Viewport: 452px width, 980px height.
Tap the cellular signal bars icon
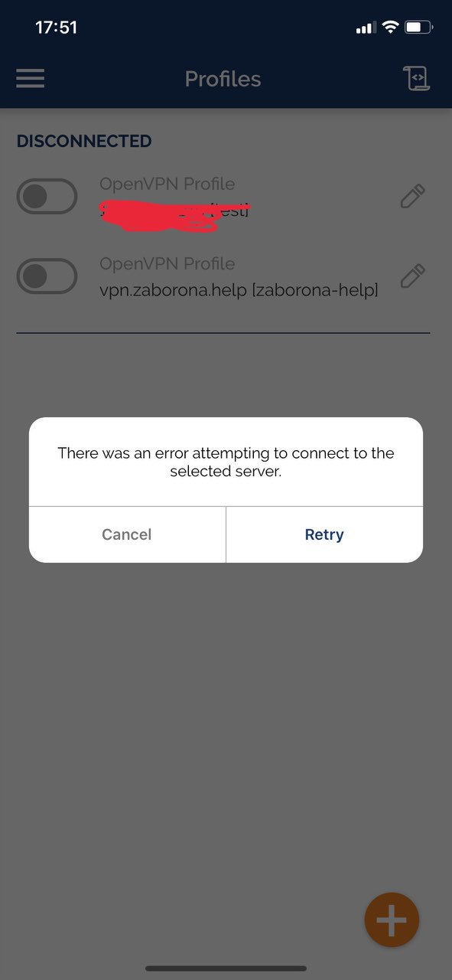point(366,28)
